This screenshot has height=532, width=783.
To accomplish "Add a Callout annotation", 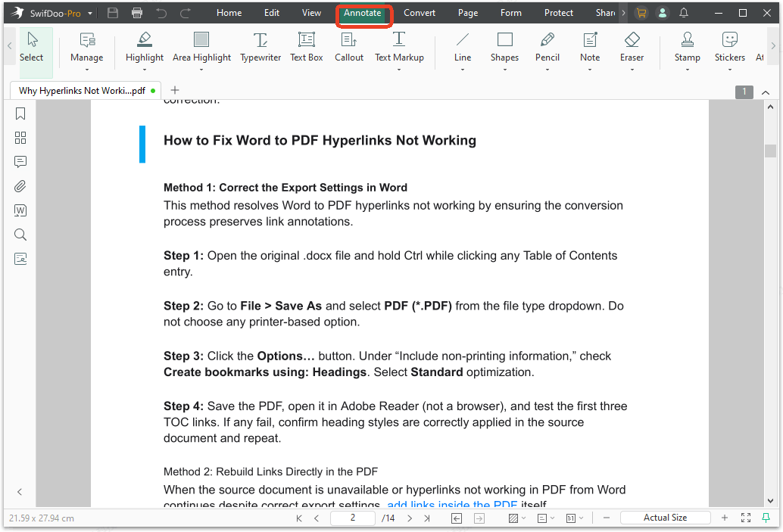I will point(349,48).
